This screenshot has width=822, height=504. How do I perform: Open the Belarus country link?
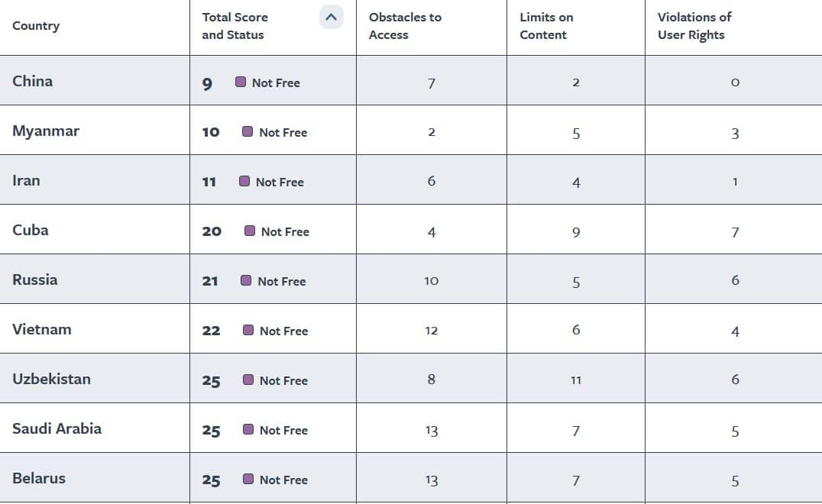coord(39,478)
